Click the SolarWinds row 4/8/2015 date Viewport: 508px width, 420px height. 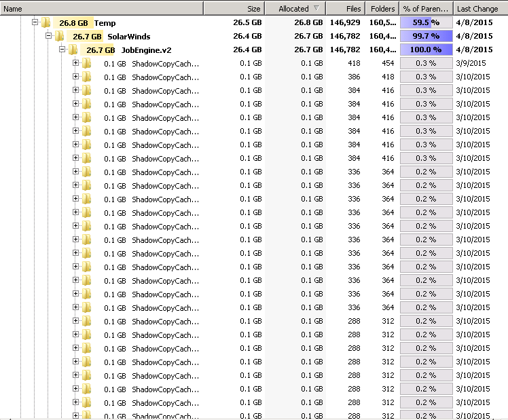pyautogui.click(x=474, y=36)
